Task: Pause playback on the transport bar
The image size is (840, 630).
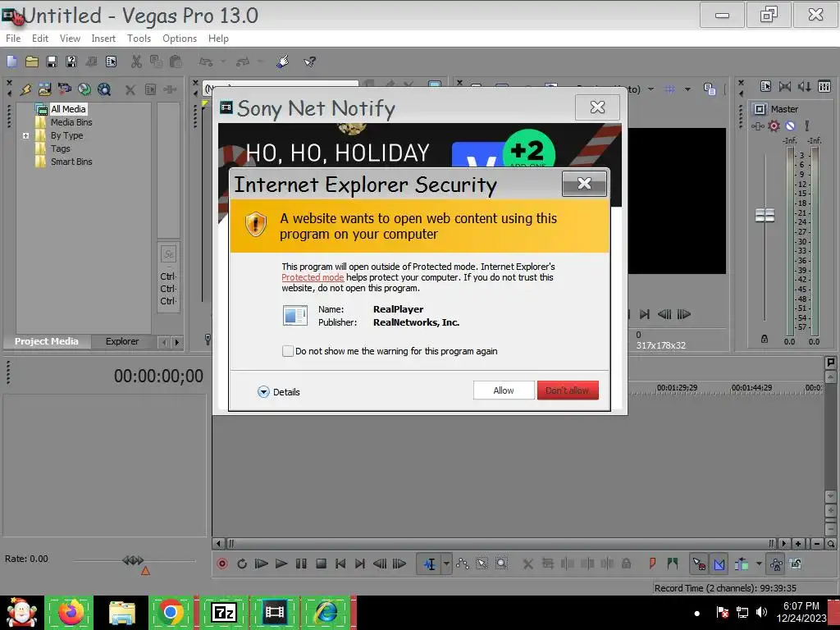Action: (301, 564)
